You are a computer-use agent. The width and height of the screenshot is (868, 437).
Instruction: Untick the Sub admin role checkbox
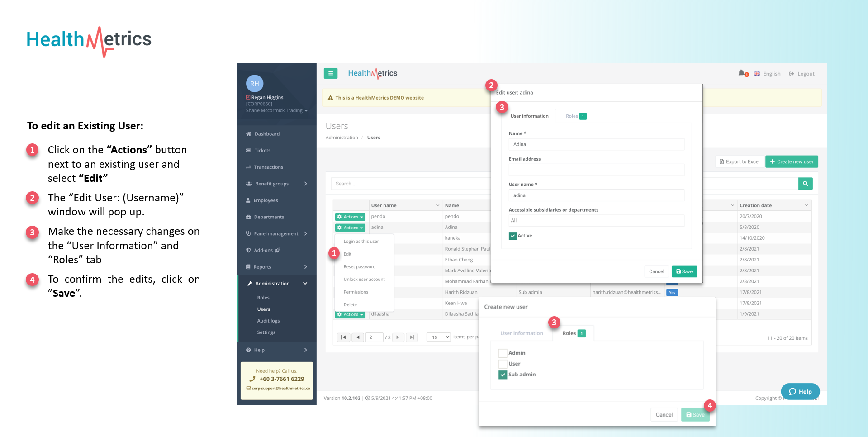point(503,375)
